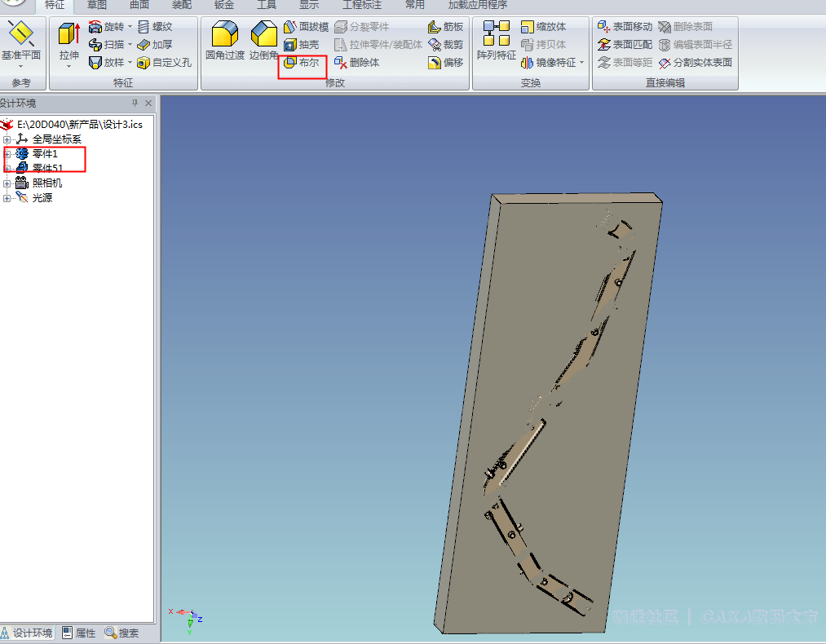The height and width of the screenshot is (644, 826).
Task: Click the 布尔 (Boolean) operation tool
Action: pos(302,63)
